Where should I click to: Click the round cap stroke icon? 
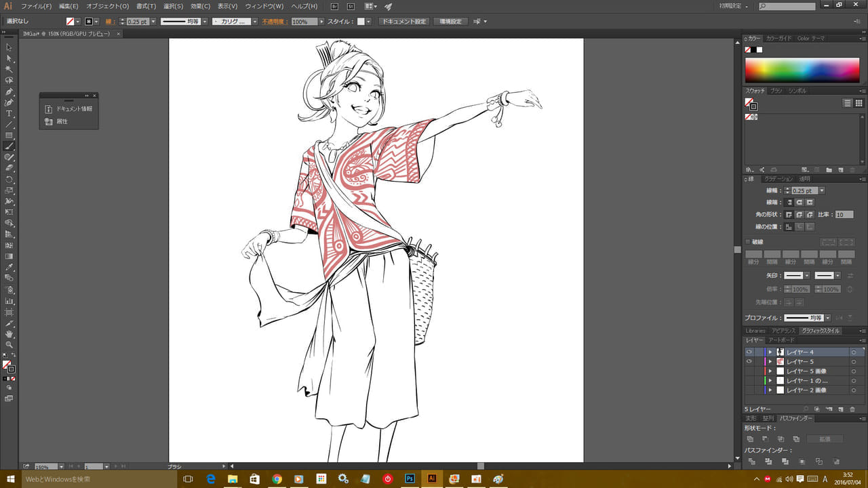(800, 202)
